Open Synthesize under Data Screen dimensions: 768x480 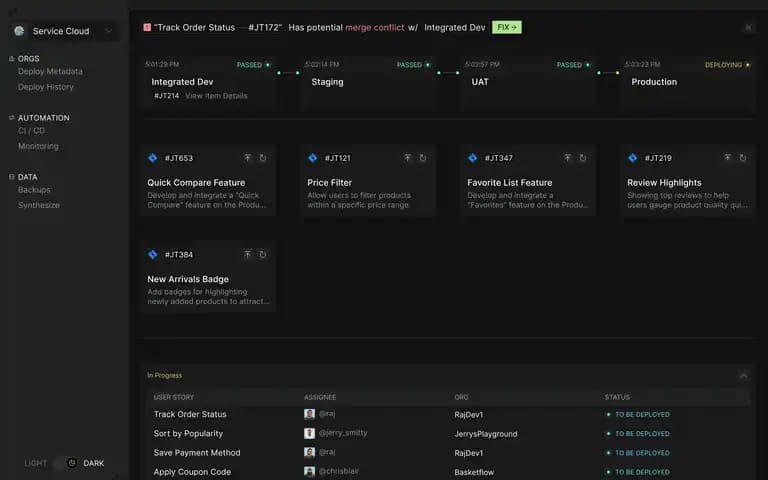tap(39, 205)
